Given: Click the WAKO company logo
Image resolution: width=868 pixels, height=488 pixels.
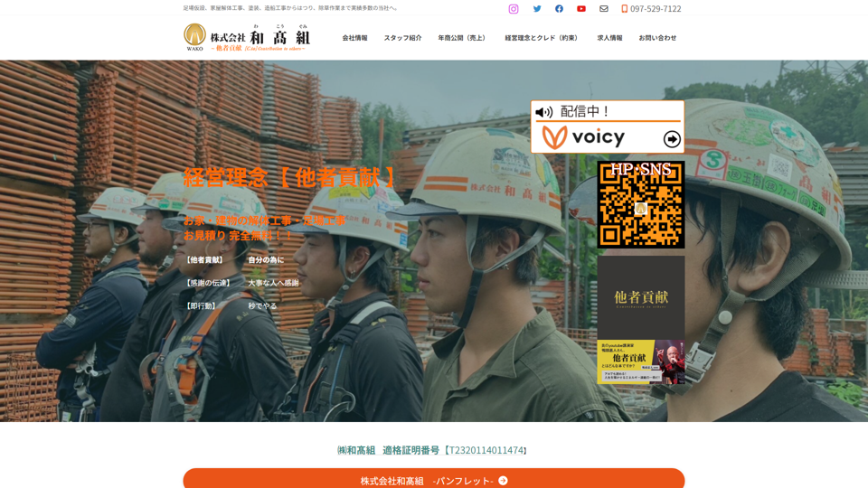Looking at the screenshot, I should [194, 36].
